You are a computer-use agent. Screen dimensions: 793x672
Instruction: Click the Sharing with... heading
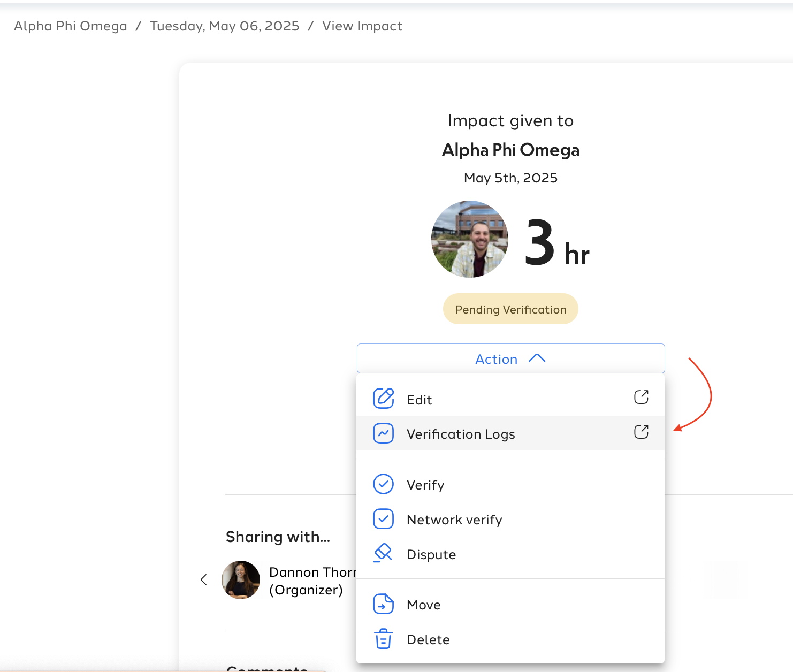(278, 537)
